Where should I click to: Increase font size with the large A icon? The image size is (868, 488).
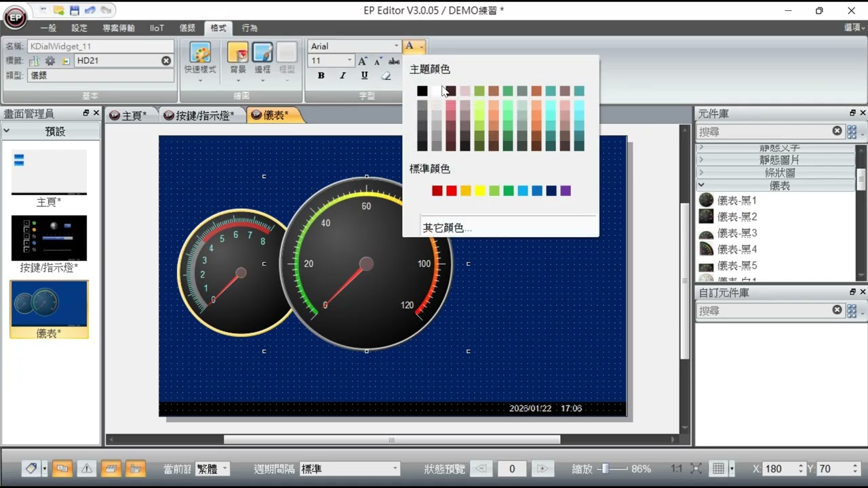pyautogui.click(x=362, y=61)
